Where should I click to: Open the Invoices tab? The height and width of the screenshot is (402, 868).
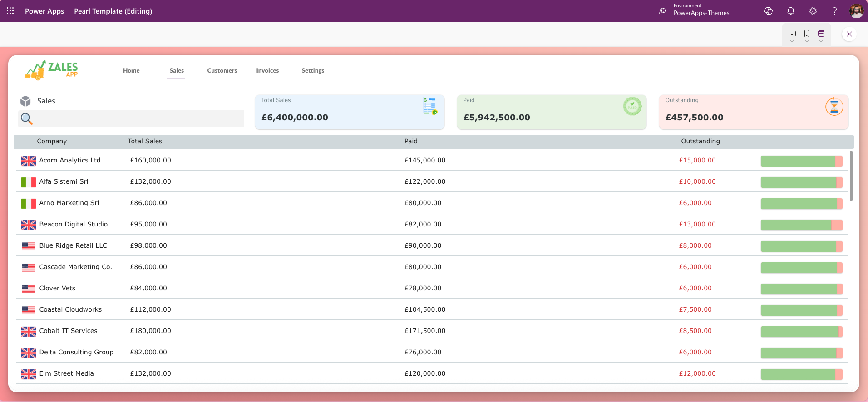[267, 70]
